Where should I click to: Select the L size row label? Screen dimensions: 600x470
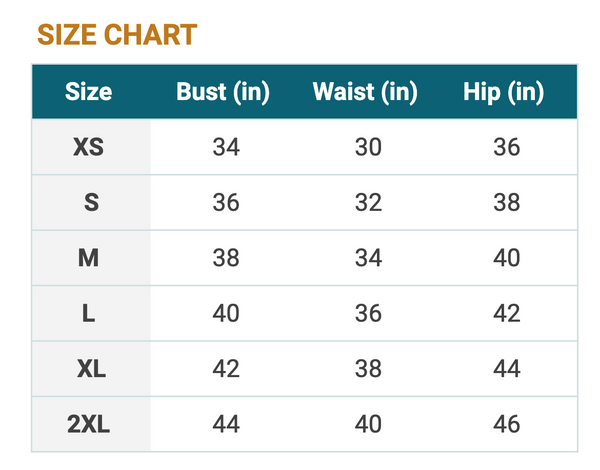89,313
